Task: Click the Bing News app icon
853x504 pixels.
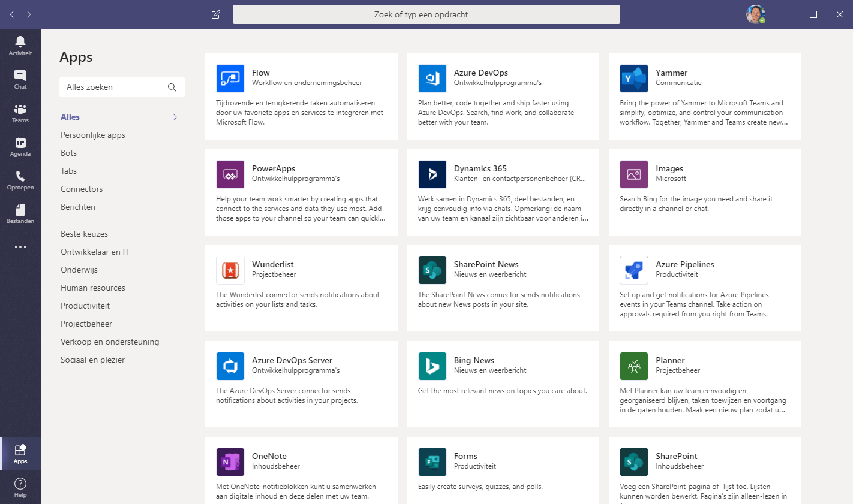Action: [432, 366]
